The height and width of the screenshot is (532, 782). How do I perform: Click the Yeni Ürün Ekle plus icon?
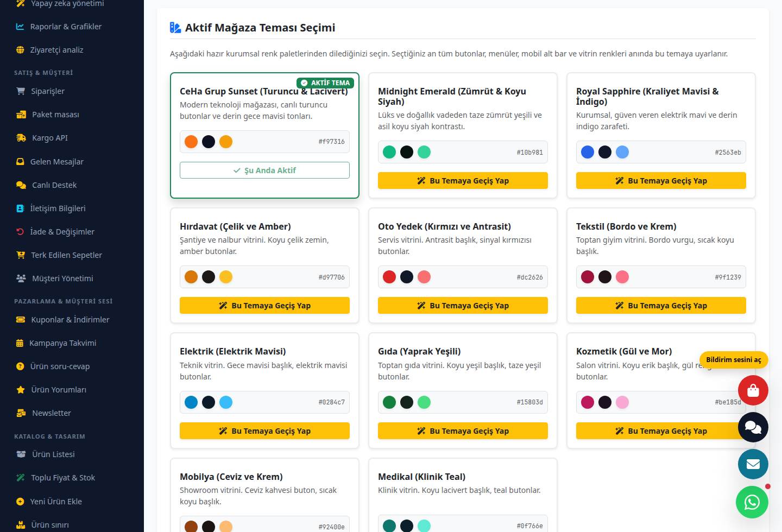[20, 502]
